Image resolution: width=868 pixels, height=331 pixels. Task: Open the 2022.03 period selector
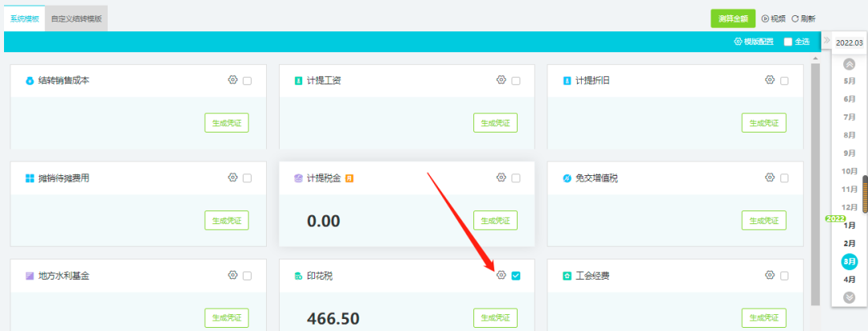tap(850, 43)
